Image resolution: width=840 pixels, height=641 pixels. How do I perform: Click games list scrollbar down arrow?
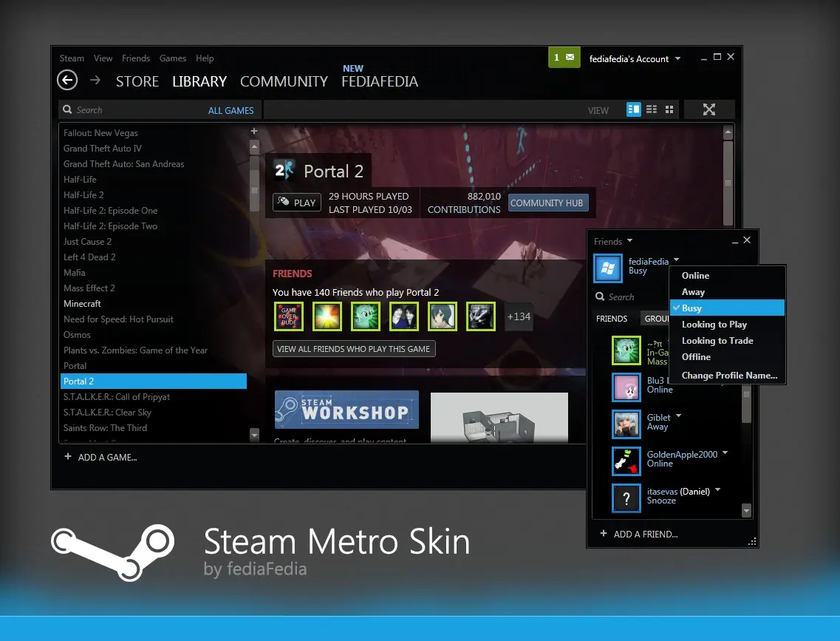click(x=254, y=434)
